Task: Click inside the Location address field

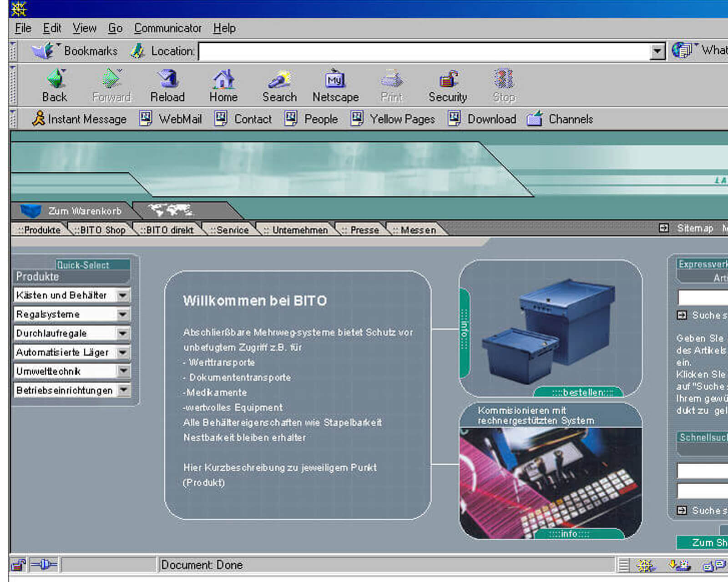Action: (423, 51)
